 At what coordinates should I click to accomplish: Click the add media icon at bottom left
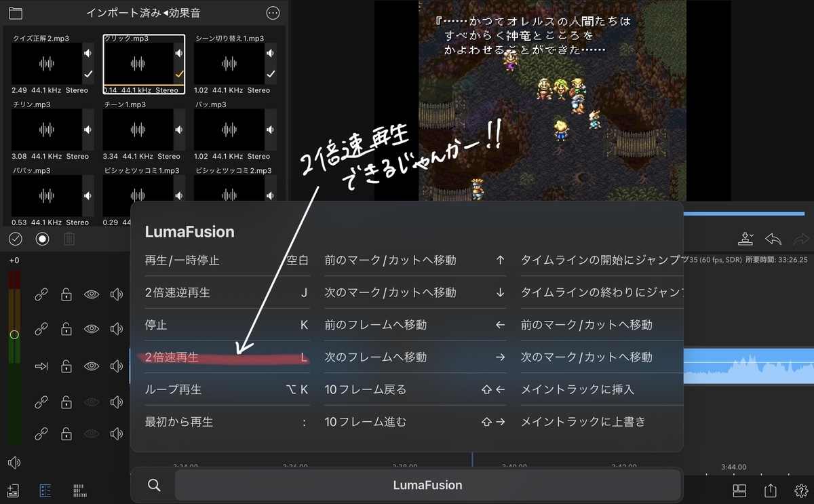[x=13, y=490]
